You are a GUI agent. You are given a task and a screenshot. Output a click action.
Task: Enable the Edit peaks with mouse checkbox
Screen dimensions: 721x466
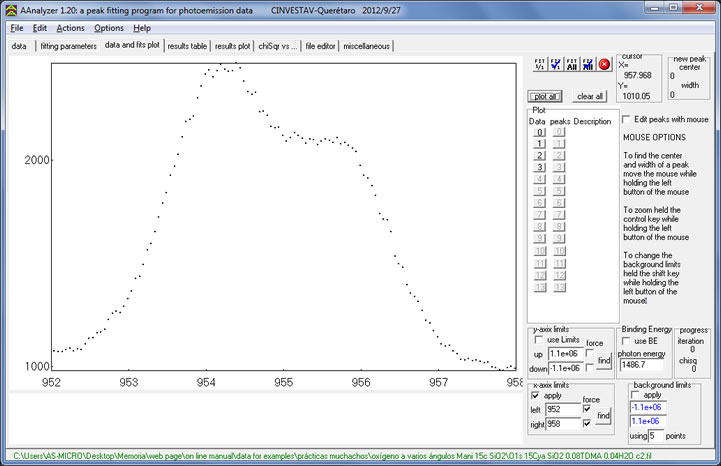627,119
